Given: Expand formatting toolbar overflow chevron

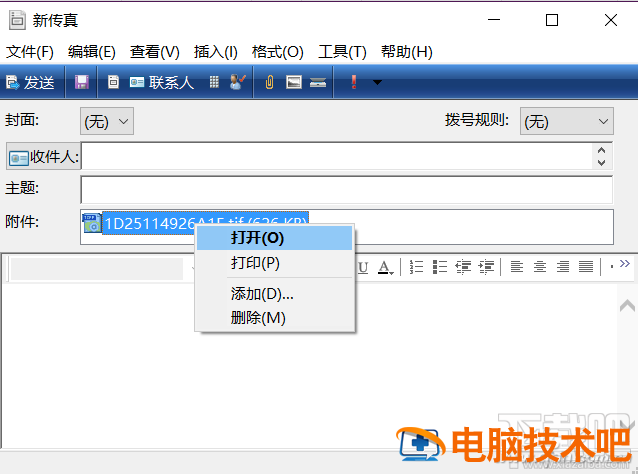Looking at the screenshot, I should (625, 263).
